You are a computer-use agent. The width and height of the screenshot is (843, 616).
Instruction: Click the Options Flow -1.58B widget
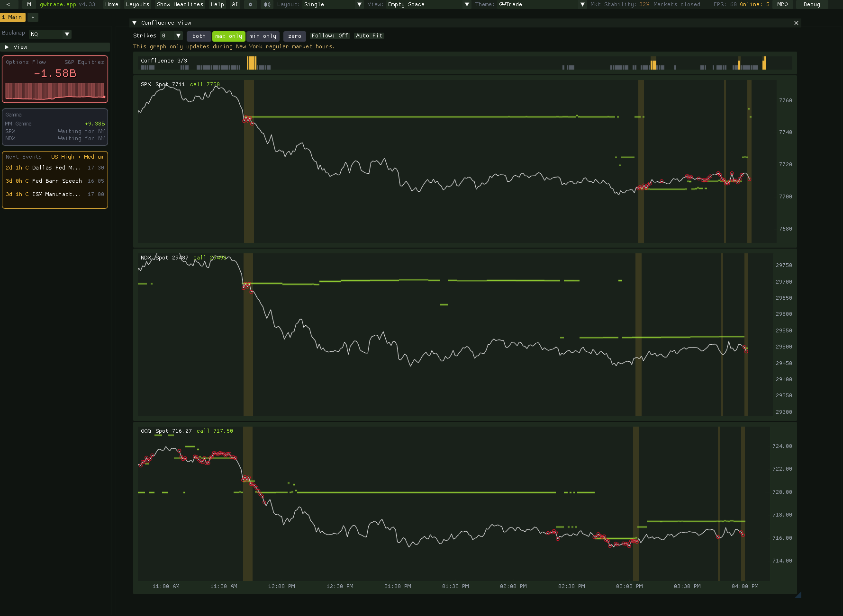tap(55, 79)
